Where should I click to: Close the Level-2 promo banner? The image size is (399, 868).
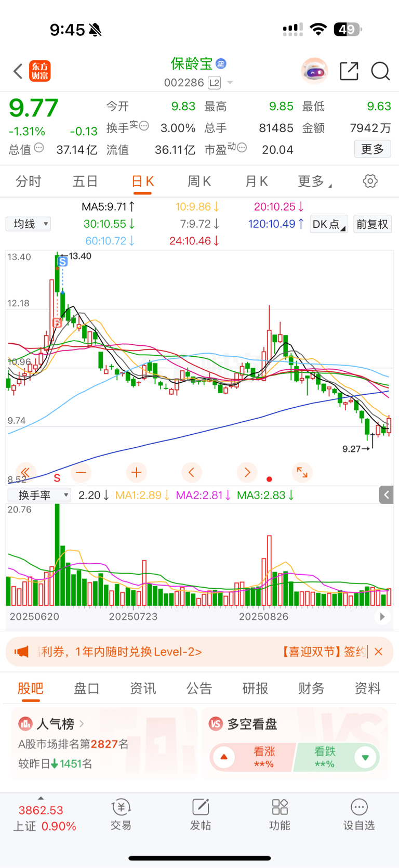tap(379, 652)
